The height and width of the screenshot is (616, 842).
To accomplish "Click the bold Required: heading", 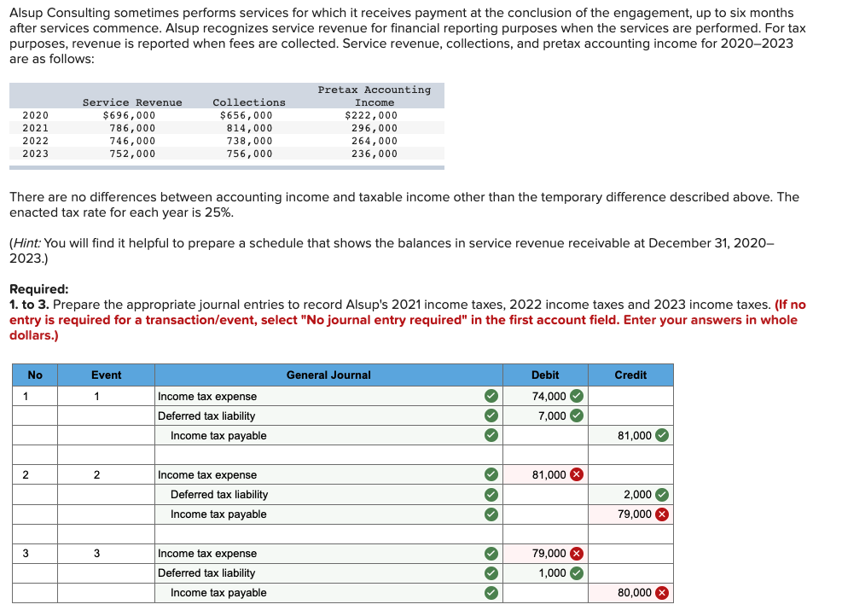I will pyautogui.click(x=39, y=289).
